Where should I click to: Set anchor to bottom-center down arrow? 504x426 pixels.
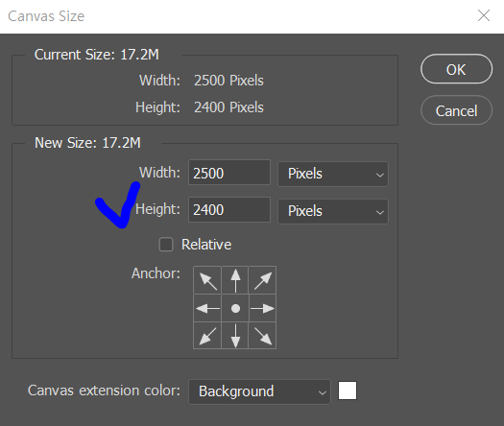pos(235,336)
